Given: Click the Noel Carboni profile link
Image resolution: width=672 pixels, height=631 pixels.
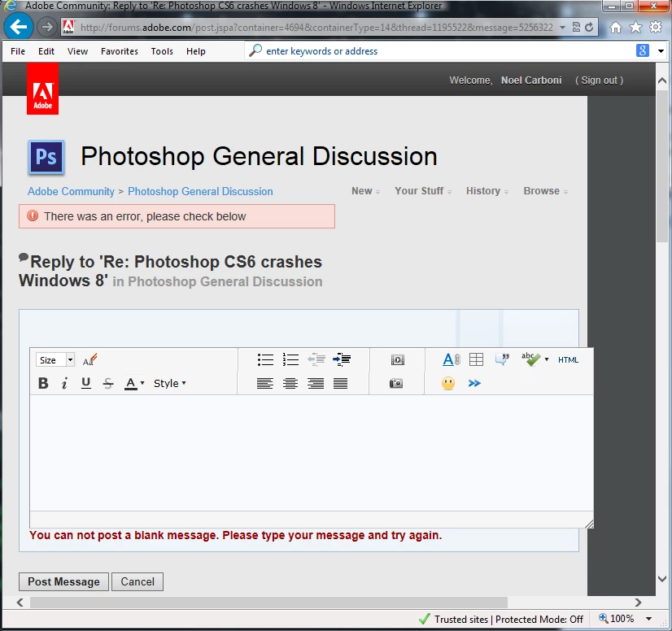Looking at the screenshot, I should [531, 81].
